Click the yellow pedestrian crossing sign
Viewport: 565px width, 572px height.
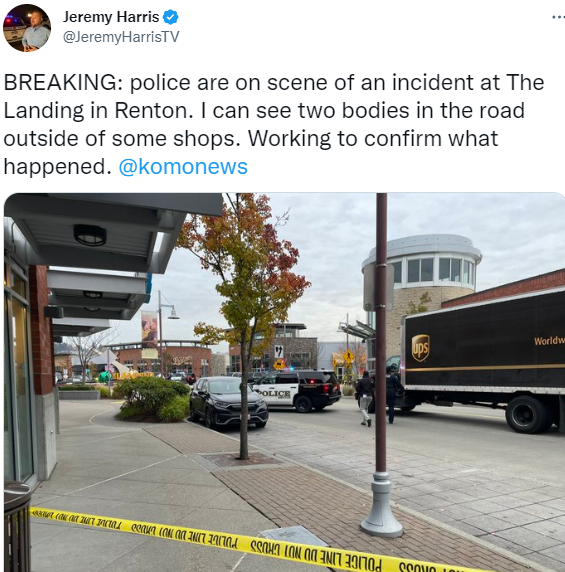(x=348, y=356)
